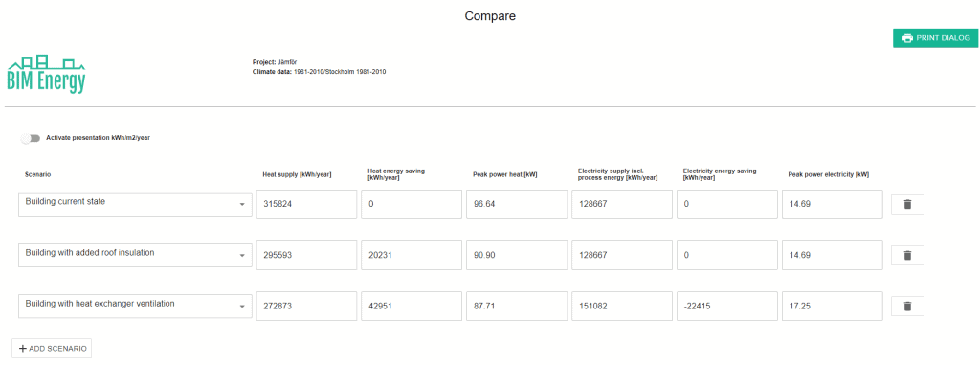Viewport: 980px width, 365px height.
Task: Open the Building with added roof insulation dropdown
Action: pyautogui.click(x=135, y=255)
